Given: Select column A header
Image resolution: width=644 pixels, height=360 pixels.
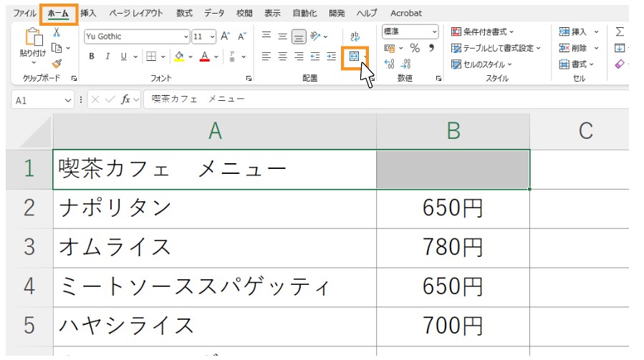Looking at the screenshot, I should [x=215, y=132].
